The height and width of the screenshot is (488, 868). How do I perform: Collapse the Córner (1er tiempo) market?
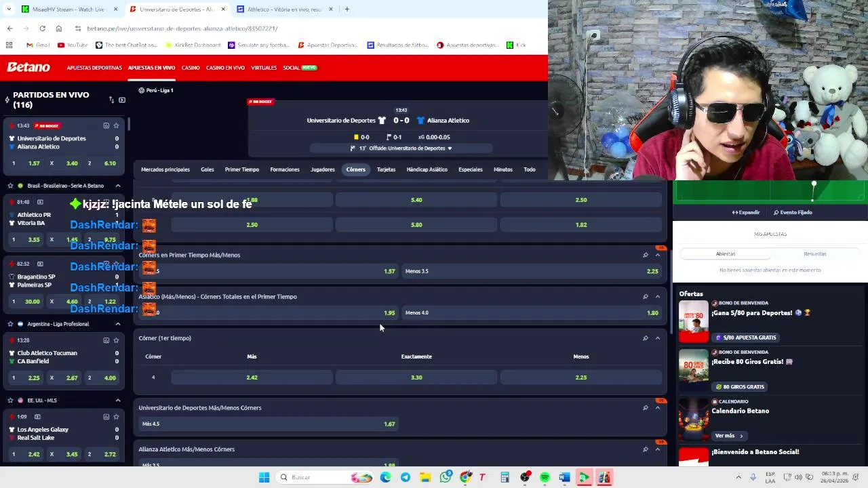coord(657,338)
